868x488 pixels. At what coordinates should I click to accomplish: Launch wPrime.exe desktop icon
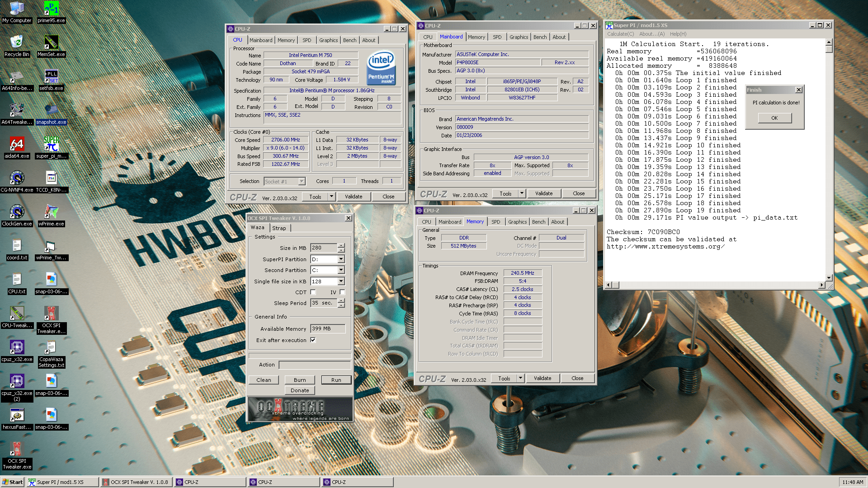51,216
